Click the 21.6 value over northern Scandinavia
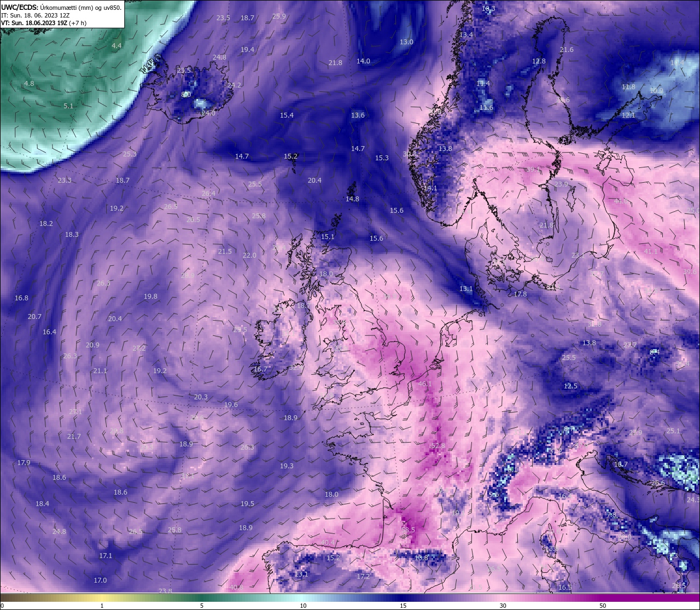This screenshot has height=610, width=700. tap(567, 50)
